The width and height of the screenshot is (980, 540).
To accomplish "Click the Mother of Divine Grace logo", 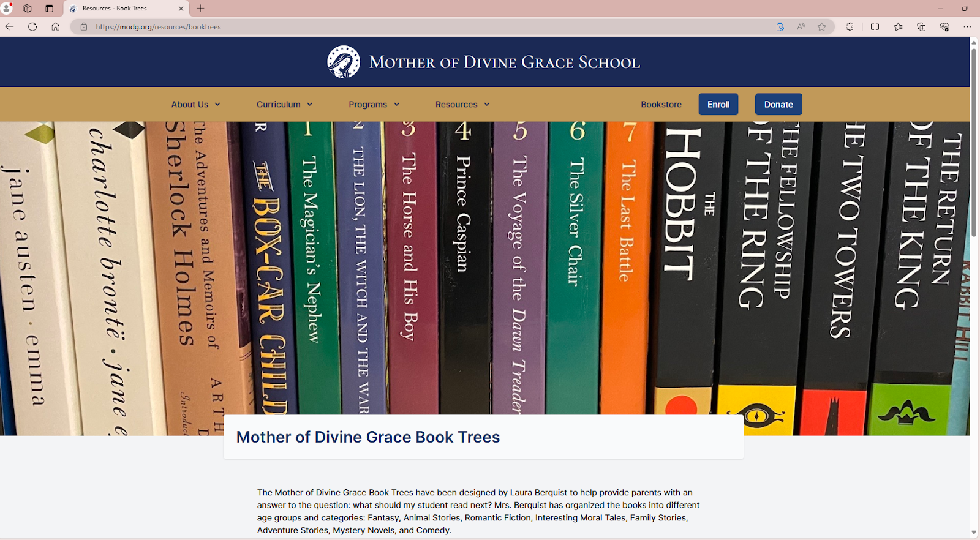I will click(344, 62).
